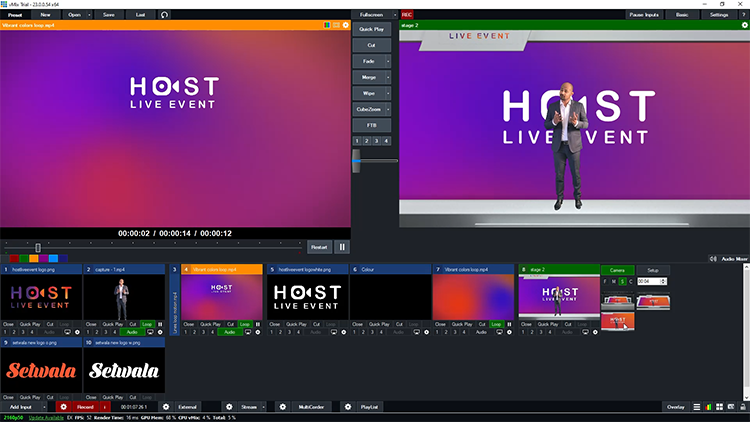
Task: Open the External output settings gear
Action: click(x=166, y=407)
